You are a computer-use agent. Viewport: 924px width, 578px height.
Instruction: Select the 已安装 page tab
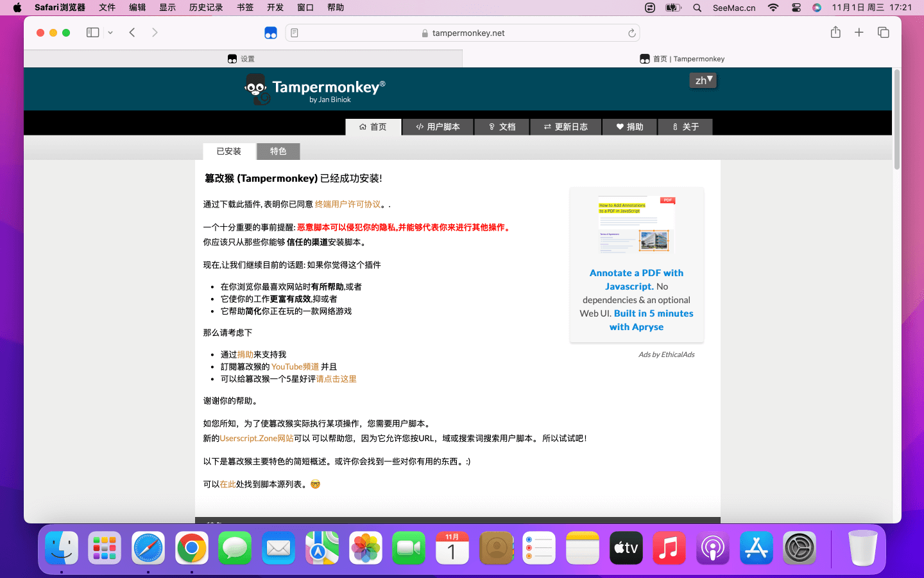pyautogui.click(x=229, y=151)
